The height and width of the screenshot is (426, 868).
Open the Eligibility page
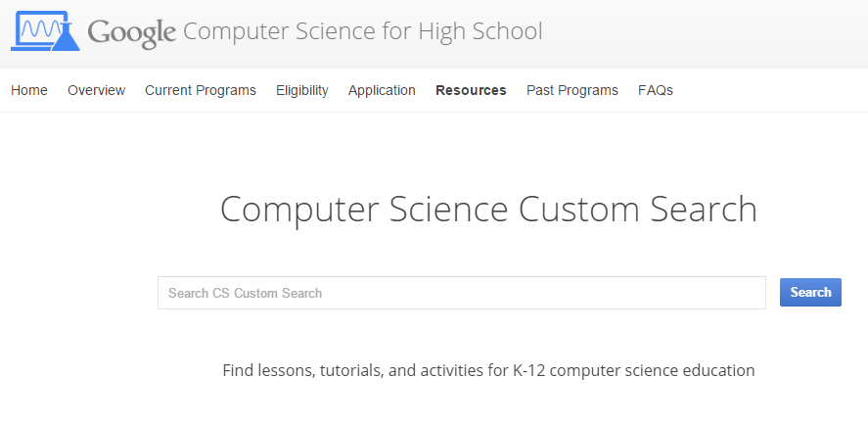coord(302,90)
